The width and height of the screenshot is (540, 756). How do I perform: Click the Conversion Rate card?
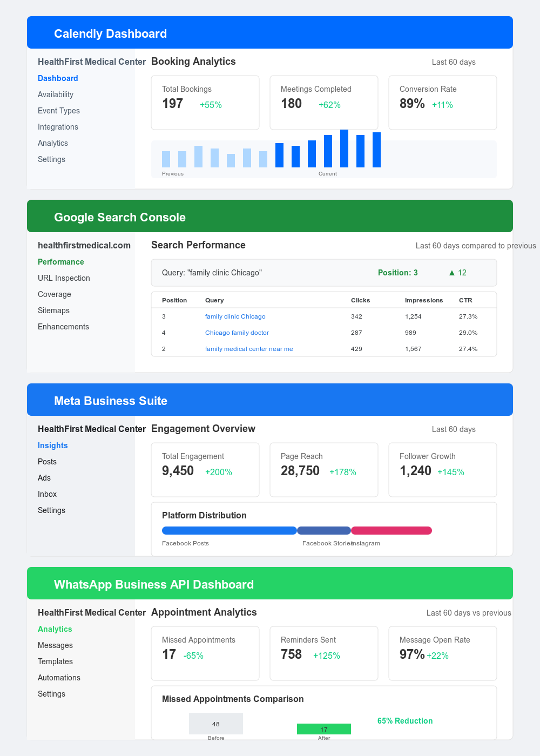(443, 103)
